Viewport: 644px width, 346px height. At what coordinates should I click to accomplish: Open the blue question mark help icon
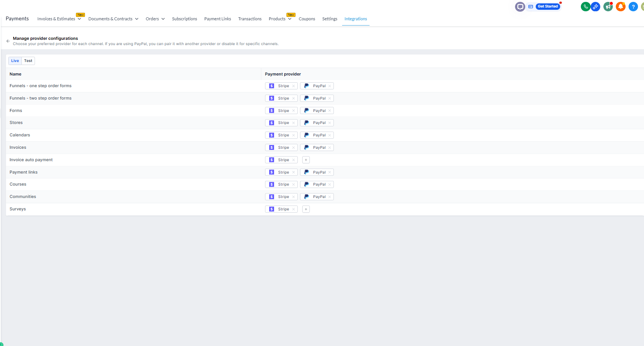point(633,6)
